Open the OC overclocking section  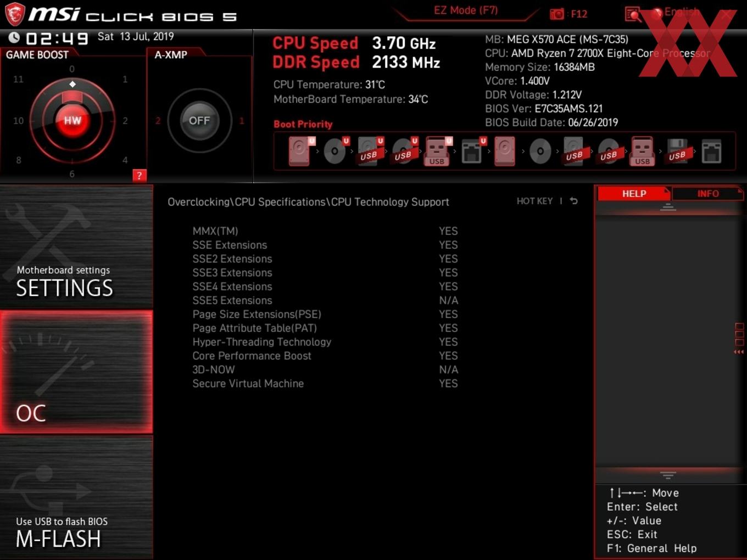tap(76, 372)
